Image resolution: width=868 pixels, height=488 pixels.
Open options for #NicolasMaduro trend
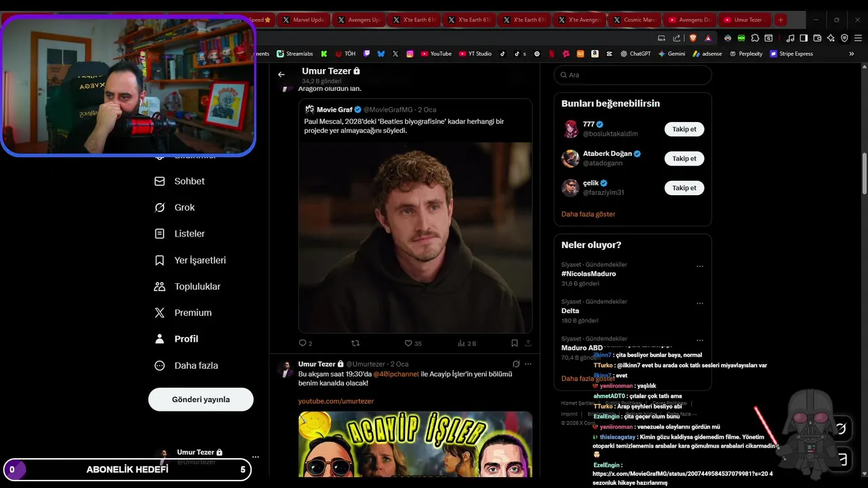click(x=700, y=266)
